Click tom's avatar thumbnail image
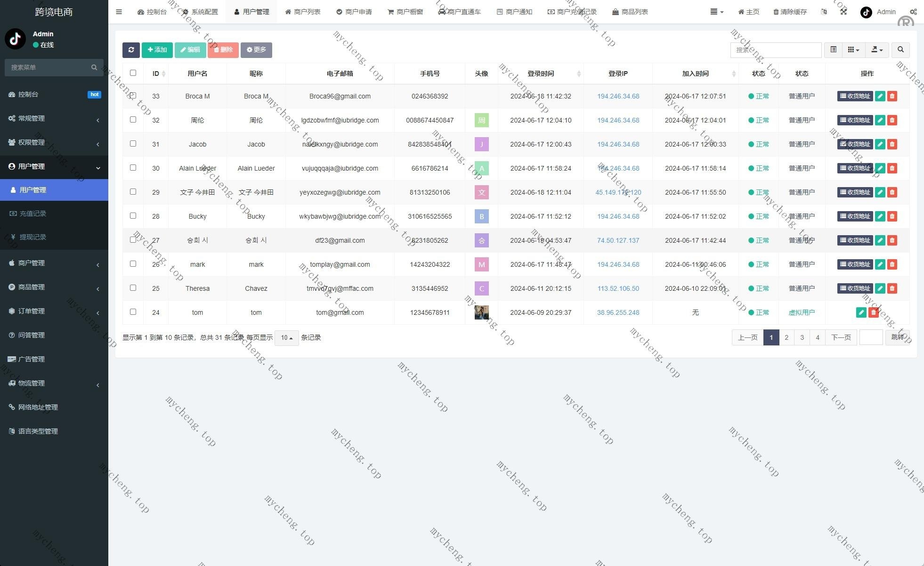This screenshot has height=566, width=924. tap(481, 312)
